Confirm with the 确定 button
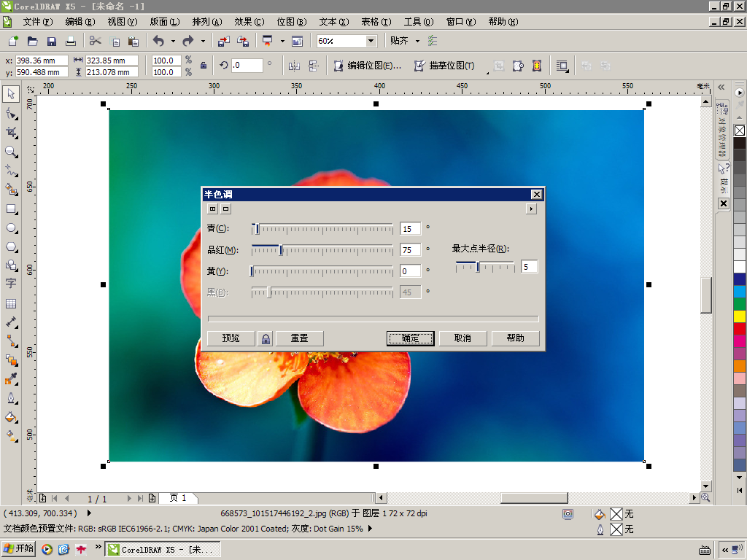The image size is (747, 560). tap(410, 338)
